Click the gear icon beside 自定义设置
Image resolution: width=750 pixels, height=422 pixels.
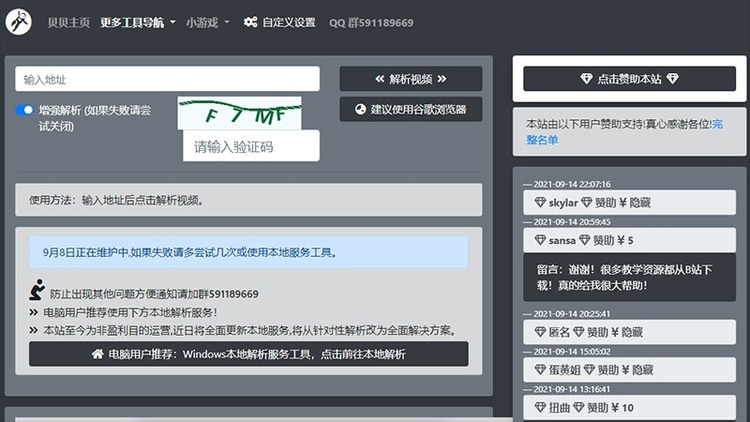250,22
